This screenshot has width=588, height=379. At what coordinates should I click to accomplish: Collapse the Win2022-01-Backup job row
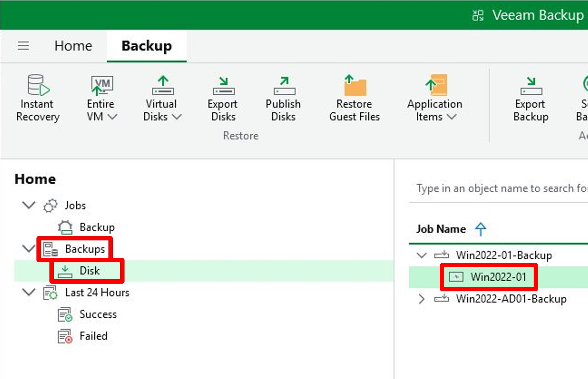point(422,255)
